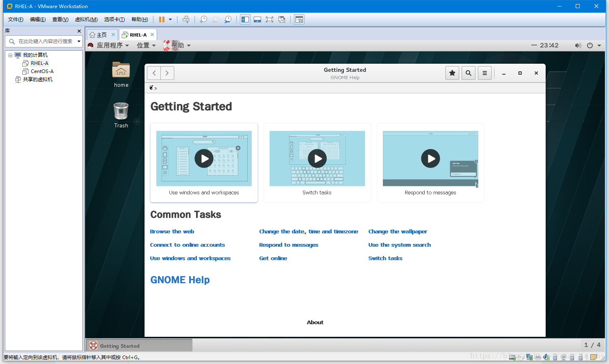Image resolution: width=609 pixels, height=364 pixels.
Task: Go forward in GNOME Help
Action: coord(167,73)
